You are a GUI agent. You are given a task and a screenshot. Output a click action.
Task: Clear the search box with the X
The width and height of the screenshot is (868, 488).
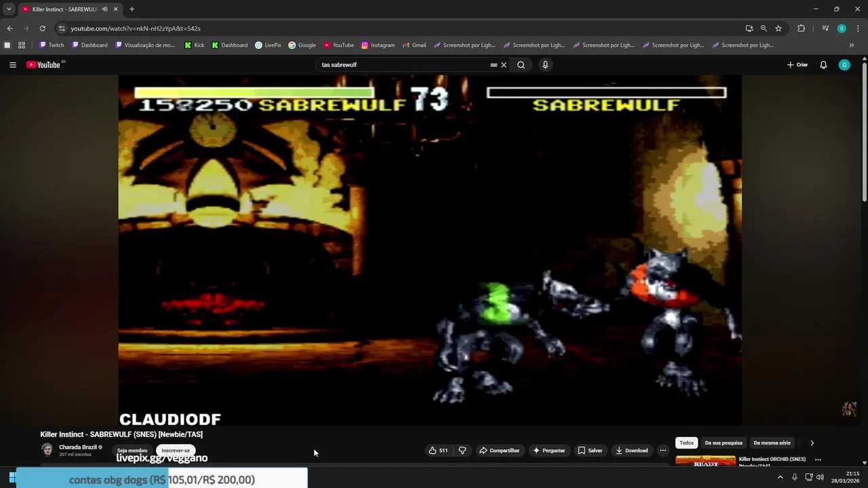pos(504,65)
